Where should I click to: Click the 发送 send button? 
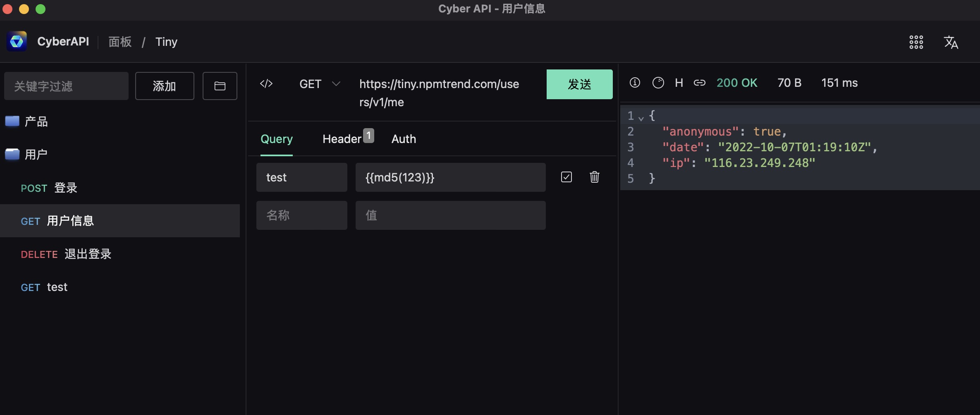(579, 84)
